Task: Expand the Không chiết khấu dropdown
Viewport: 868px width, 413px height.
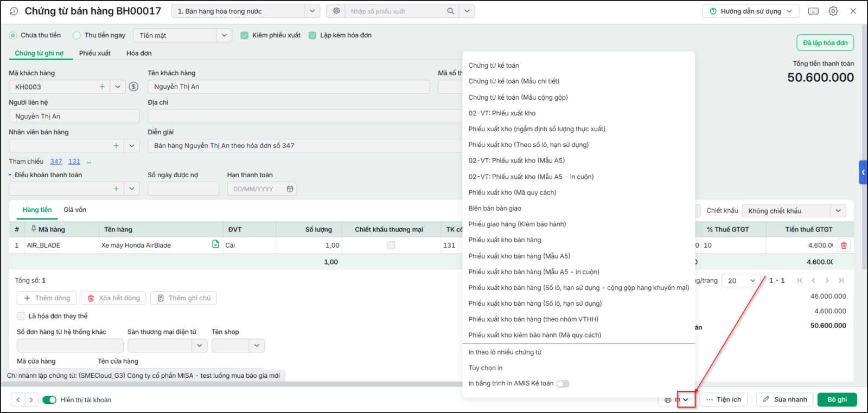Action: pos(838,211)
